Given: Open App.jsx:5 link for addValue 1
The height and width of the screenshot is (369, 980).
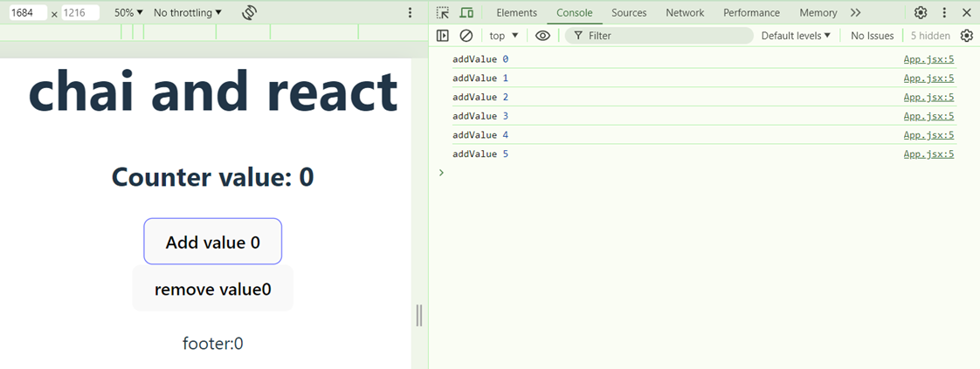Looking at the screenshot, I should point(928,78).
